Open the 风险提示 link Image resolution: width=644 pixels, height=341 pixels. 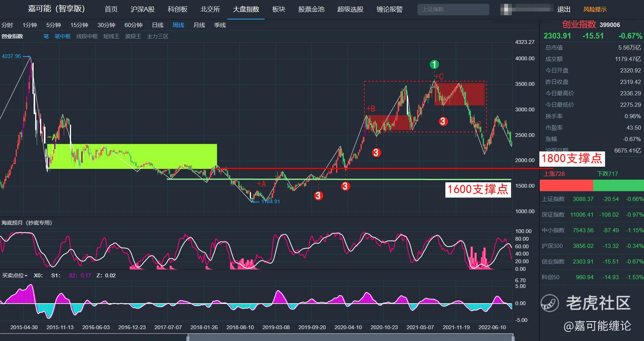pos(595,9)
